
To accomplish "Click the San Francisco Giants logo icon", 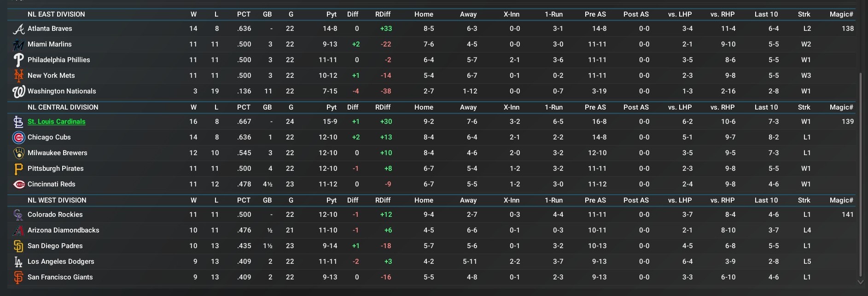I will point(18,278).
